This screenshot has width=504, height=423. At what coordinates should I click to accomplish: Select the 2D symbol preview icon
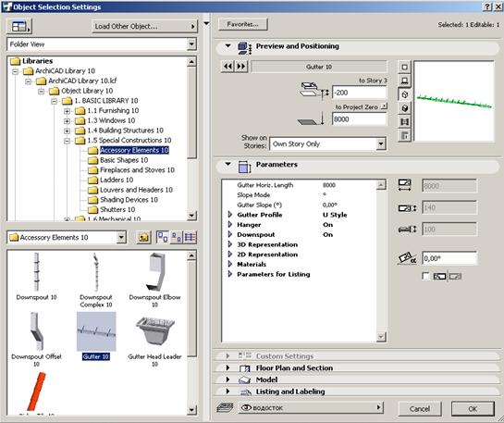(405, 68)
